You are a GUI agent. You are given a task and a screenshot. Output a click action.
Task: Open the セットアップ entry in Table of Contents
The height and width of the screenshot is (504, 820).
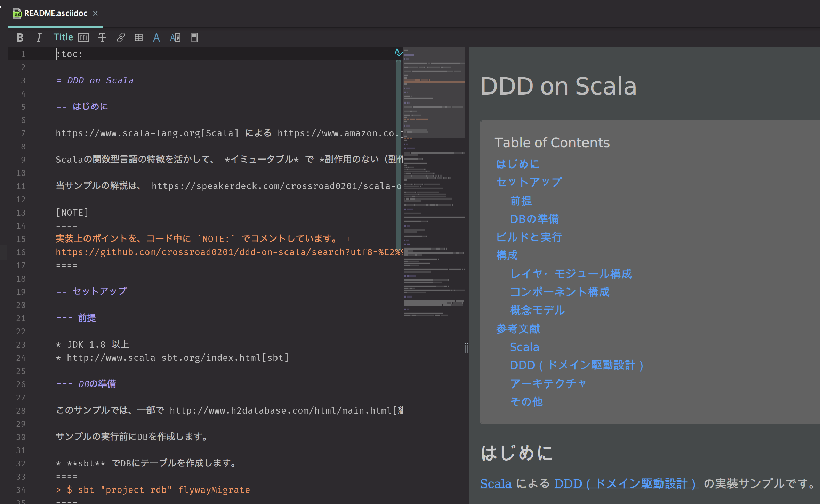click(x=529, y=182)
